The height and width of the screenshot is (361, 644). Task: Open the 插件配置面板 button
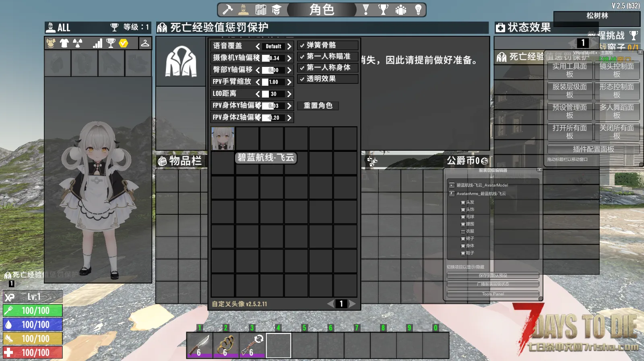(x=593, y=149)
